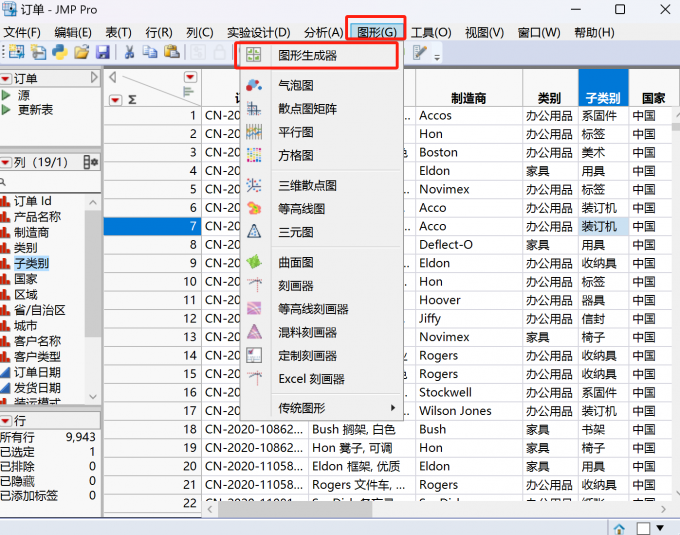Select the 订单 Id column in the list

tap(33, 201)
